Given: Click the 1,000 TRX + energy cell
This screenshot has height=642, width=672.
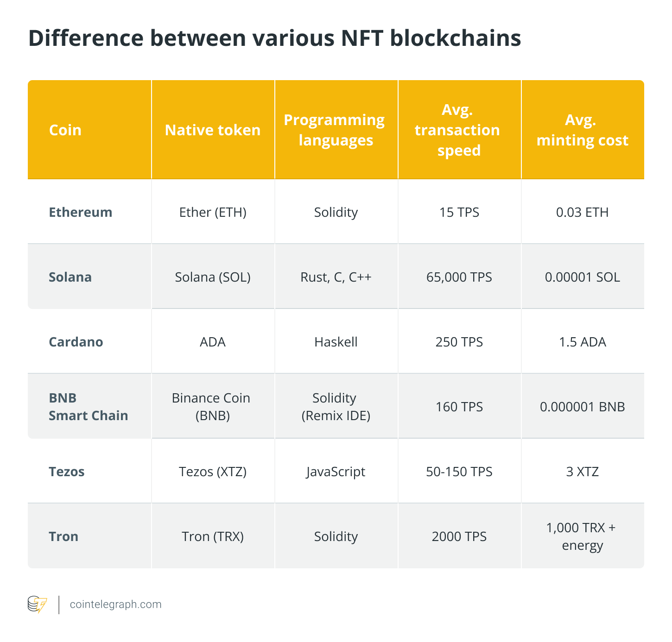Looking at the screenshot, I should (581, 536).
